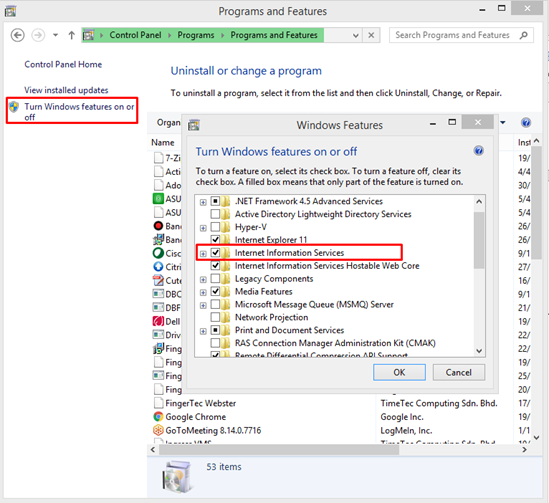Uncheck Internet Explorer 11
549x503 pixels.
[215, 240]
